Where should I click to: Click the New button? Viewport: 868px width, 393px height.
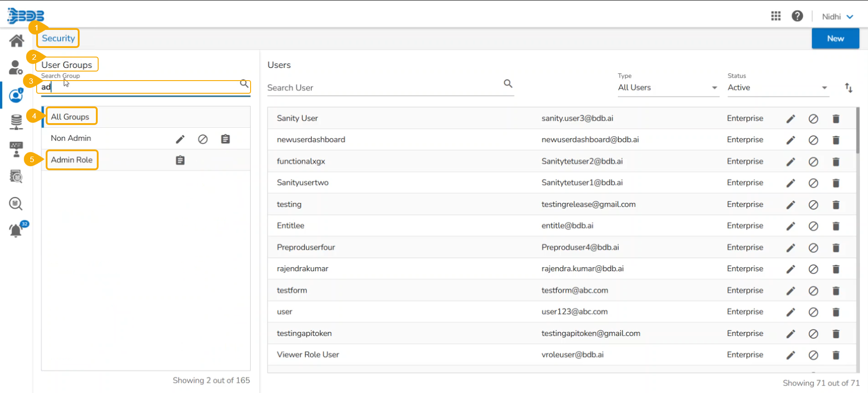[835, 38]
